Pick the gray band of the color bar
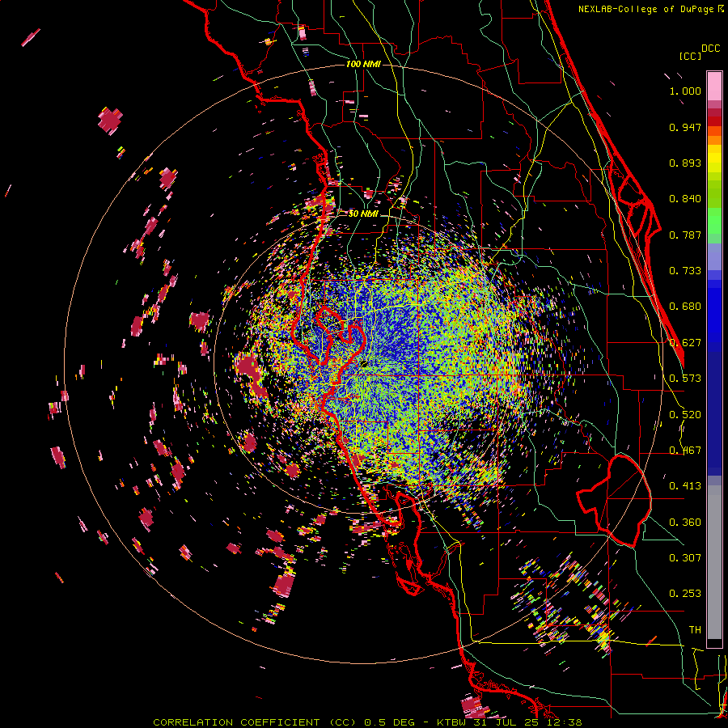 714,562
